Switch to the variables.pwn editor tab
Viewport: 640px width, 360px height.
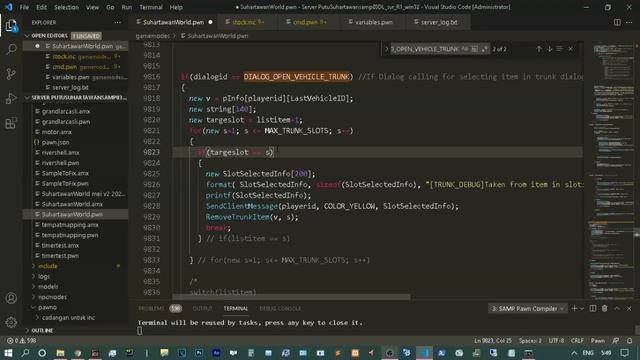pos(373,22)
